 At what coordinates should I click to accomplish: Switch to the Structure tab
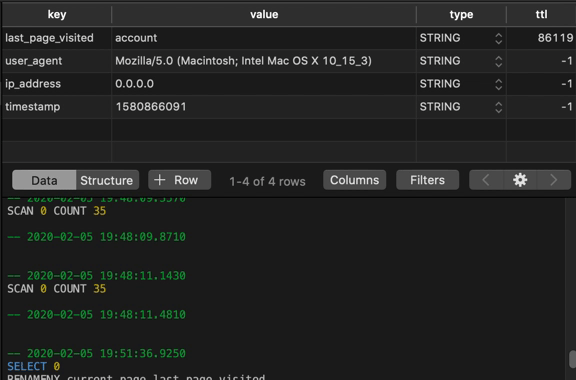coord(107,180)
